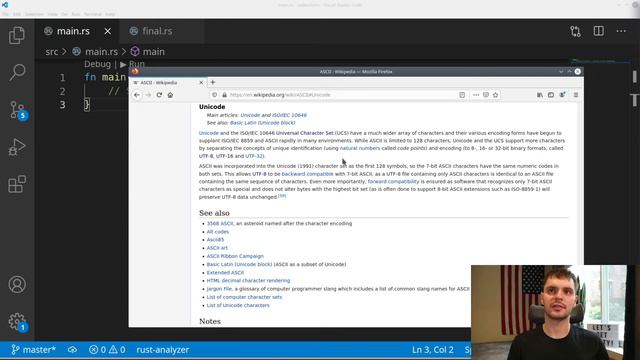
Task: Open the Accounts menu icon
Action: [x=17, y=284]
